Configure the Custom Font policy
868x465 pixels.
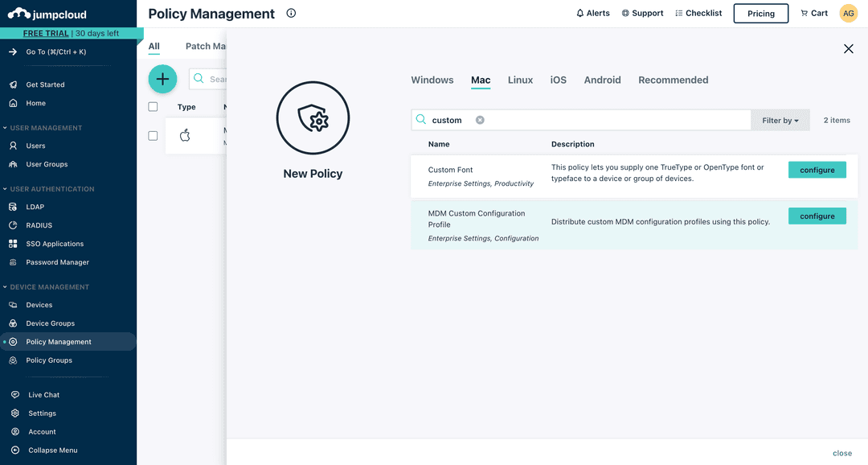(x=817, y=170)
